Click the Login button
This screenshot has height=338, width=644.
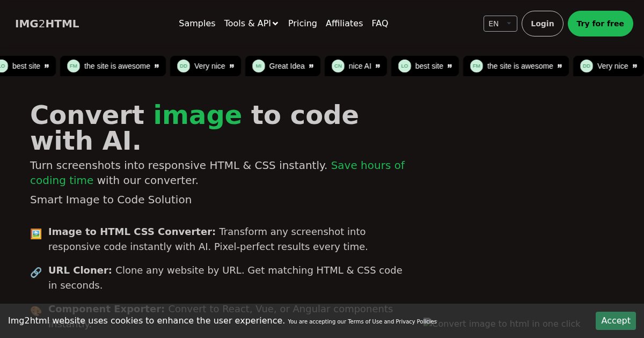click(x=542, y=24)
